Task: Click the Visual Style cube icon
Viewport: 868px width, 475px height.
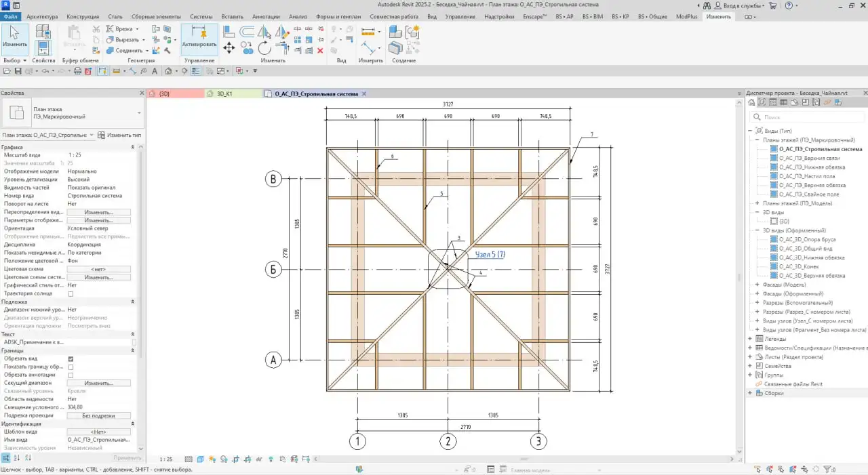Action: pyautogui.click(x=201, y=459)
